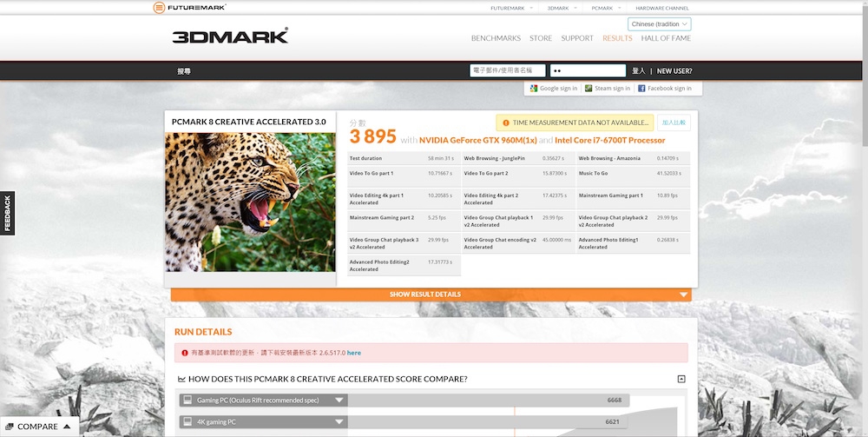Open the Intel Core i7-6700T Processor link

610,140
